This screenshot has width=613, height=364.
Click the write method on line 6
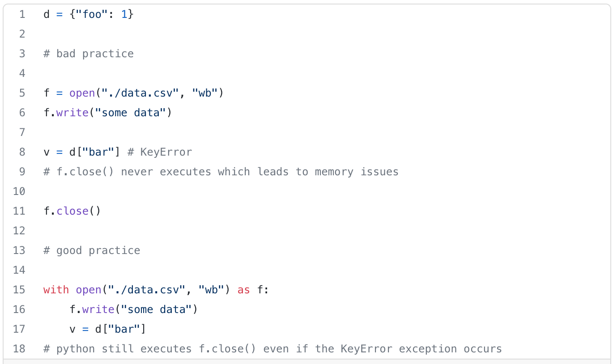tap(72, 113)
